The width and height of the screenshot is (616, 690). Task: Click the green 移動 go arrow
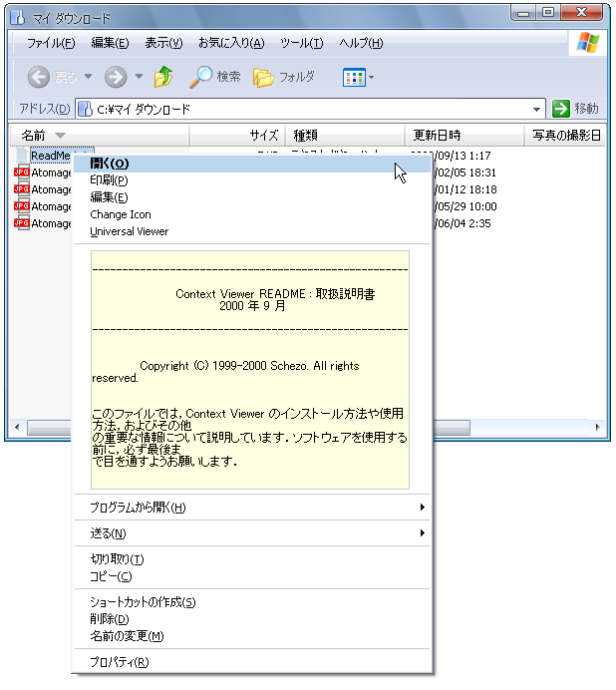click(x=561, y=109)
